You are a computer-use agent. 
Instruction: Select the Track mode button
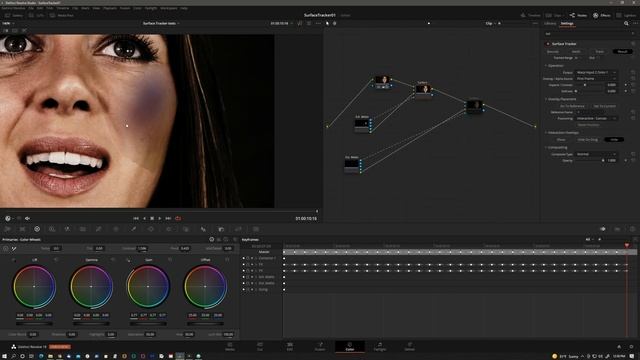coord(599,51)
